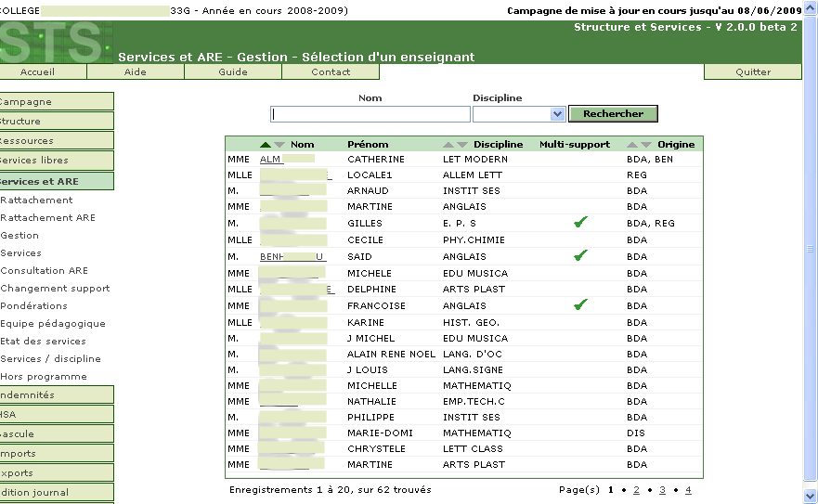Open Hors programme submenu item
818x504 pixels.
44,377
